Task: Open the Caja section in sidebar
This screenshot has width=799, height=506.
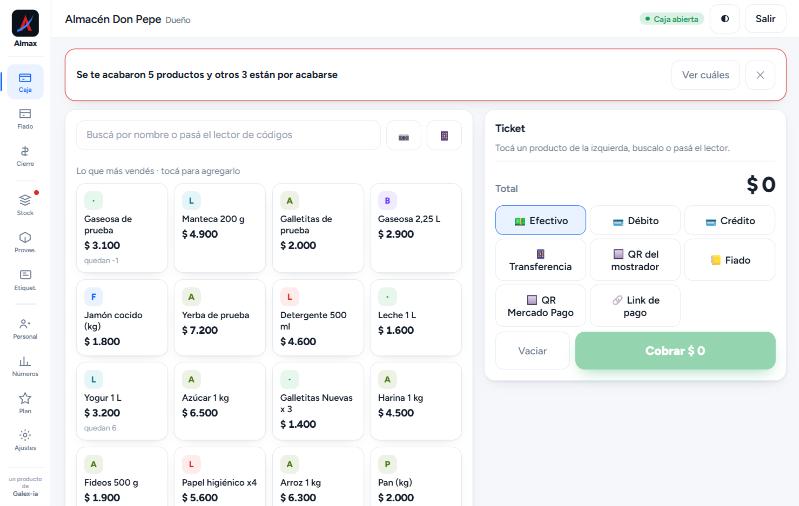Action: 25,82
